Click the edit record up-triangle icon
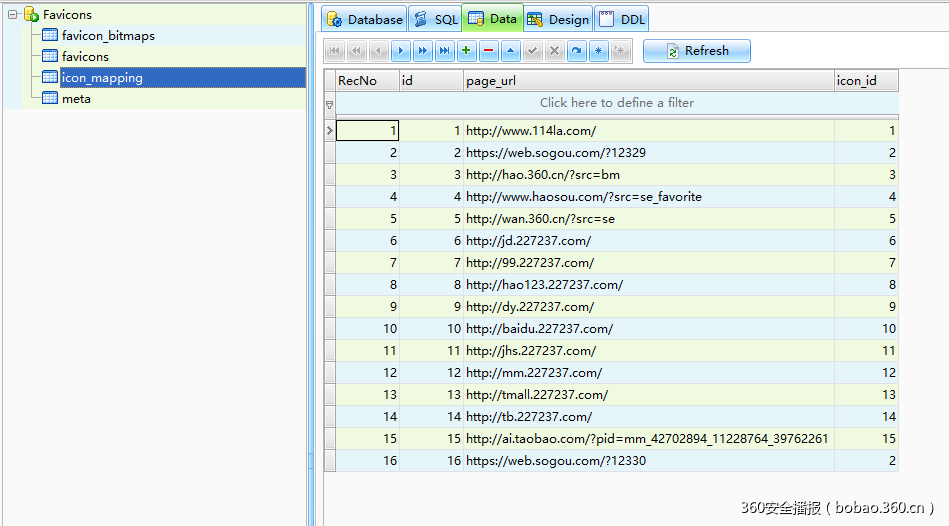This screenshot has height=526, width=949. coord(510,51)
